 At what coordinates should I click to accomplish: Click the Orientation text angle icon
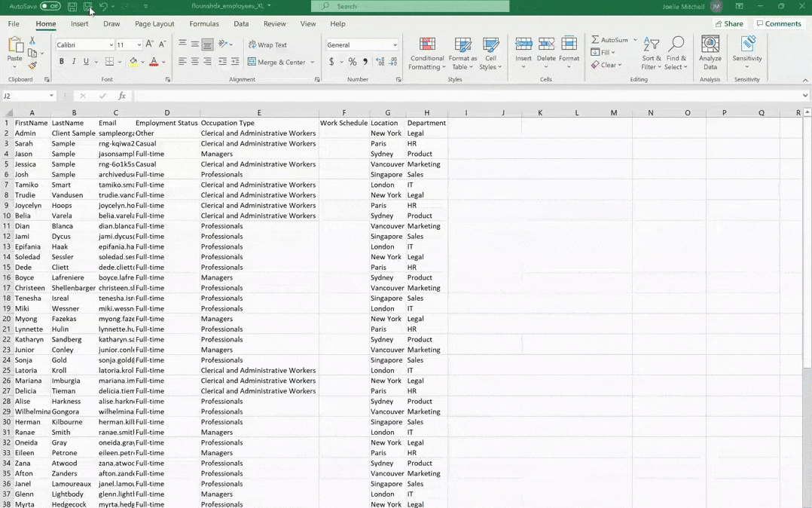[223, 44]
